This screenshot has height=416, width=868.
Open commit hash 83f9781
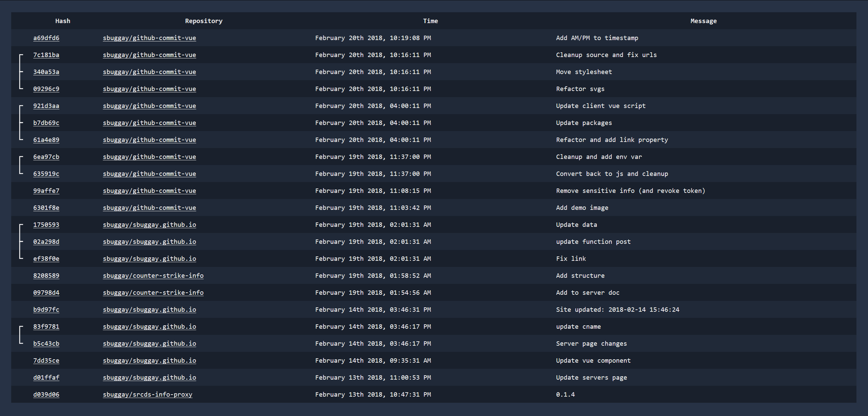coord(46,327)
